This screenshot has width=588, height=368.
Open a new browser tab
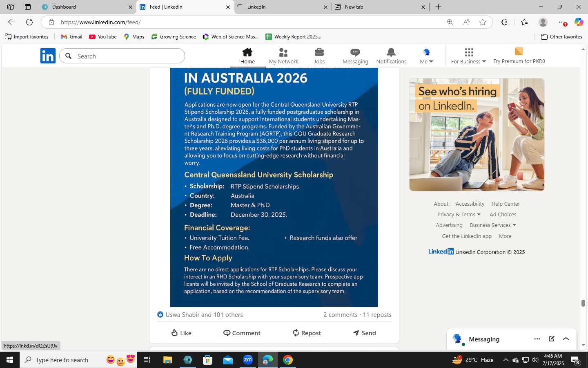click(438, 7)
